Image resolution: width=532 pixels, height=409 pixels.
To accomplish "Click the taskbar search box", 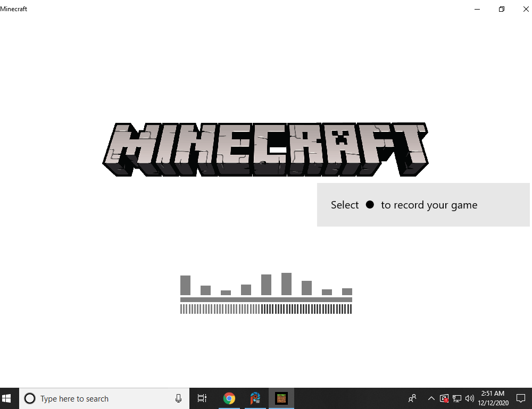I will point(104,398).
